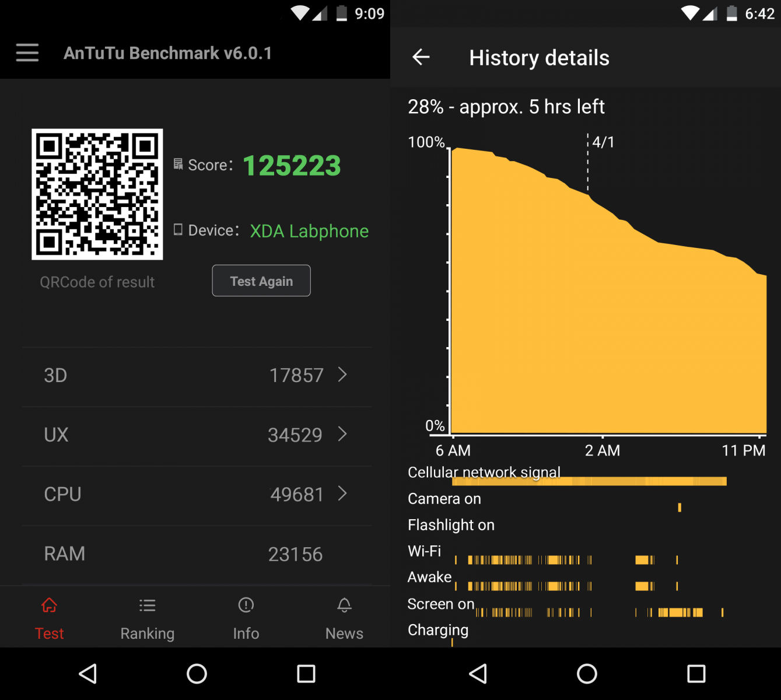This screenshot has height=700, width=781.
Task: Open the hamburger menu in AnTuTu
Action: (27, 53)
